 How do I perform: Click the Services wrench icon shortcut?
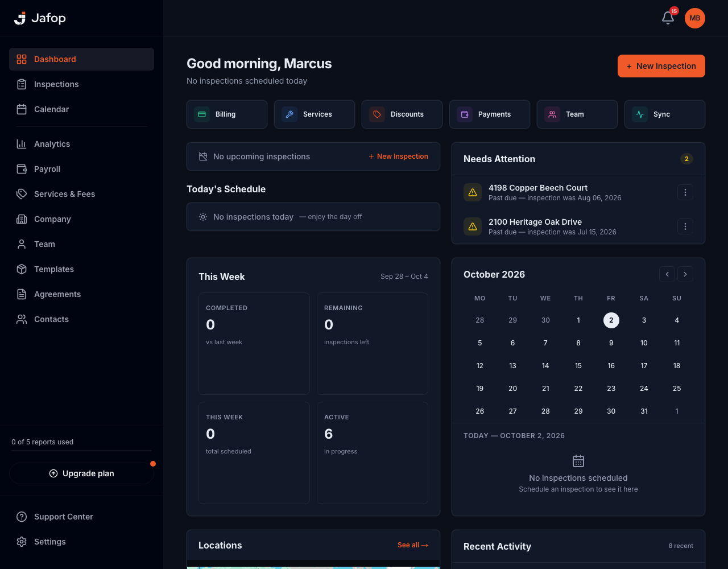(289, 114)
